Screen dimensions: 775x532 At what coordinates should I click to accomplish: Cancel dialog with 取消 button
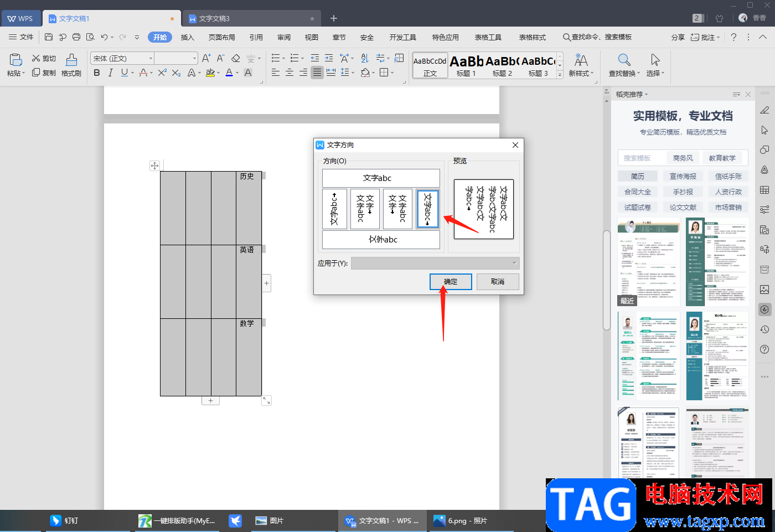(498, 281)
